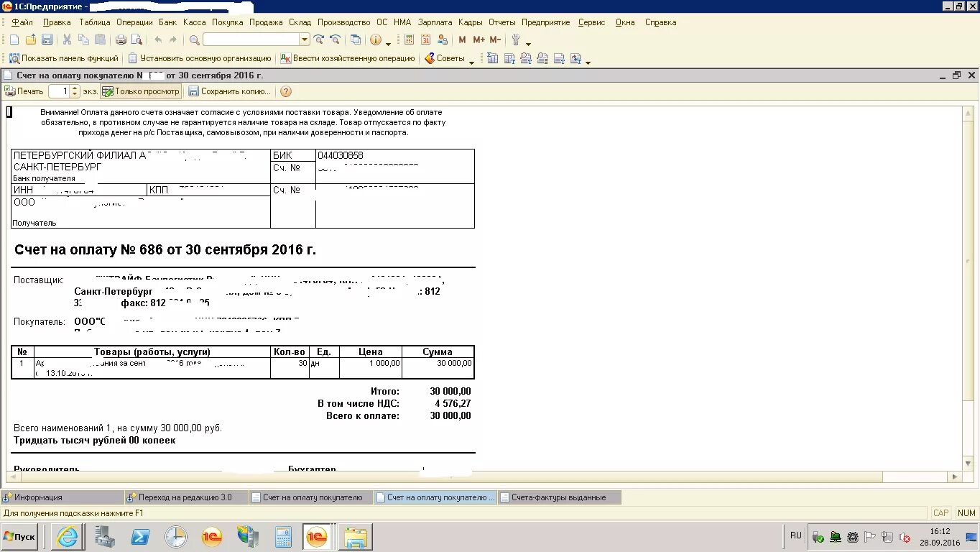
Task: Click Ввести хозяйственную операцию button
Action: click(348, 58)
